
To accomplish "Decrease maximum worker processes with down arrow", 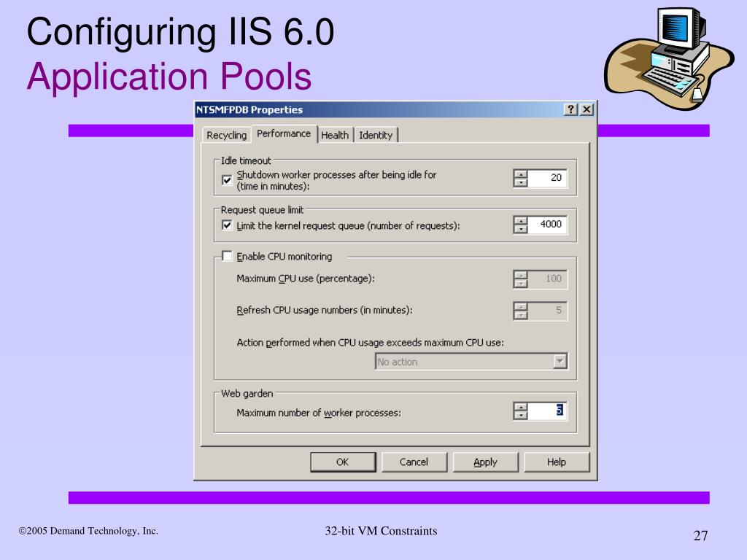I will pyautogui.click(x=521, y=415).
